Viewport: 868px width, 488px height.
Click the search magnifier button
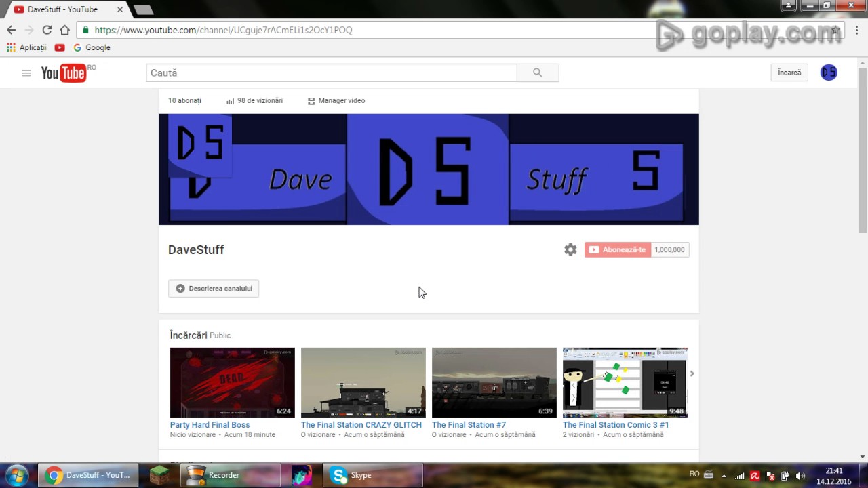(538, 73)
